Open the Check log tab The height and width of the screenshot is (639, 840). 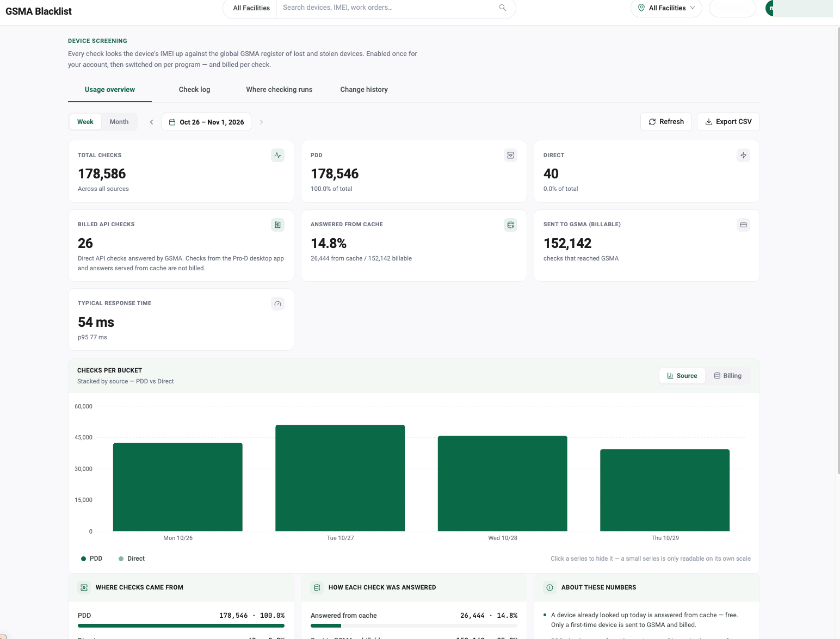[194, 90]
